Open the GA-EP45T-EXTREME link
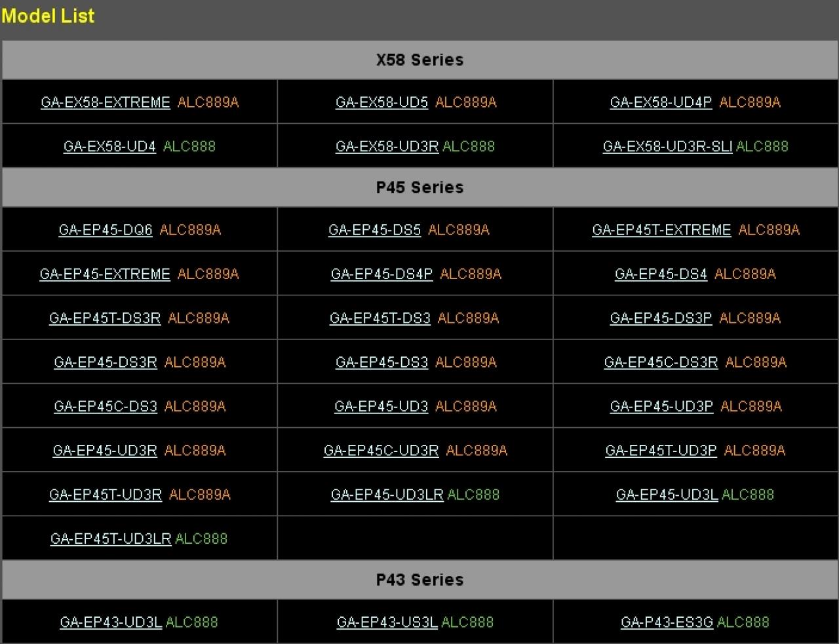 (x=661, y=230)
